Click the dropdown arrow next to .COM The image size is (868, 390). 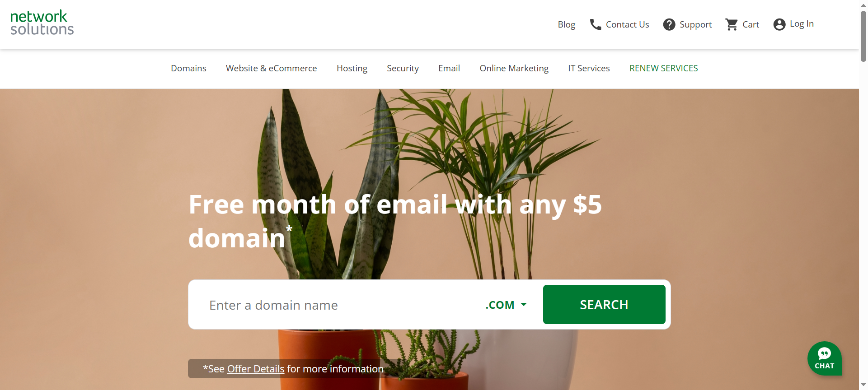[x=524, y=305]
